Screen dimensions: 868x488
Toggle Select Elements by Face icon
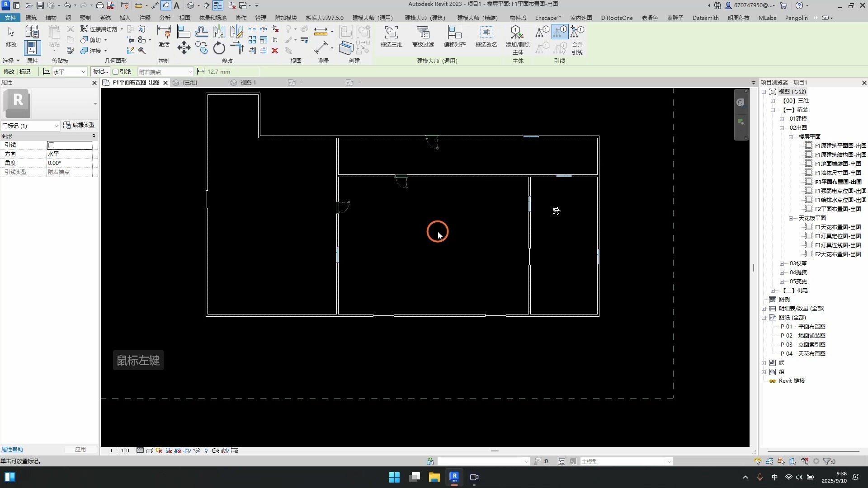[x=793, y=461]
